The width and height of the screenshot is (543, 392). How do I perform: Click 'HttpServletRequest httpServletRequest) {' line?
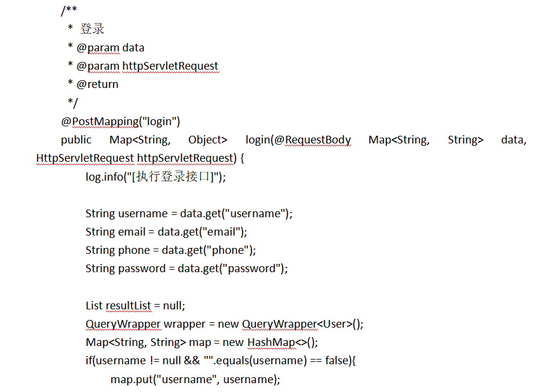click(140, 158)
